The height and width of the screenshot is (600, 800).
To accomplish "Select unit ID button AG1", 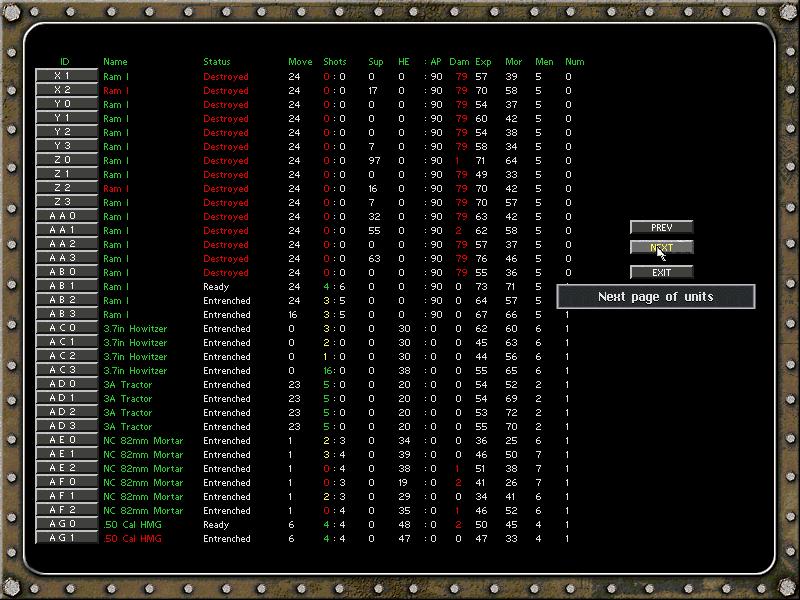I will [x=68, y=538].
